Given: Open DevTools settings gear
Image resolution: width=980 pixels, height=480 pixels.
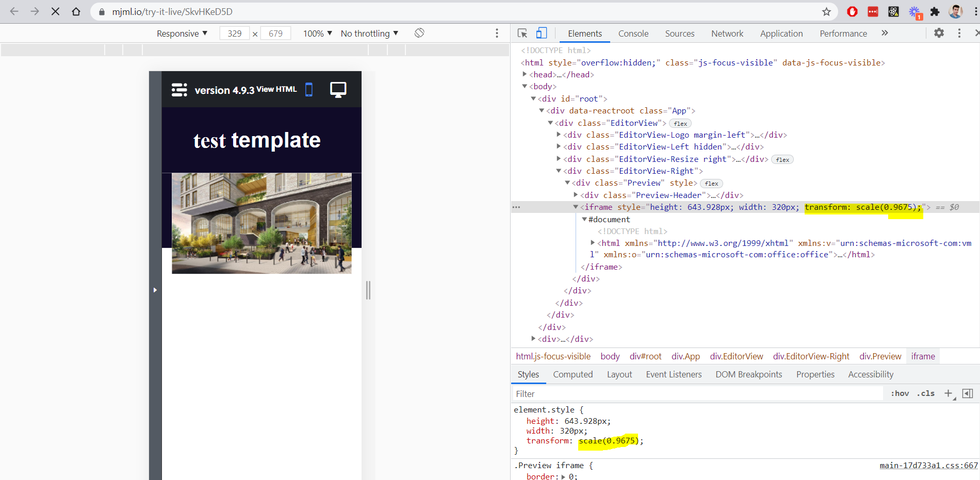Looking at the screenshot, I should pyautogui.click(x=939, y=32).
